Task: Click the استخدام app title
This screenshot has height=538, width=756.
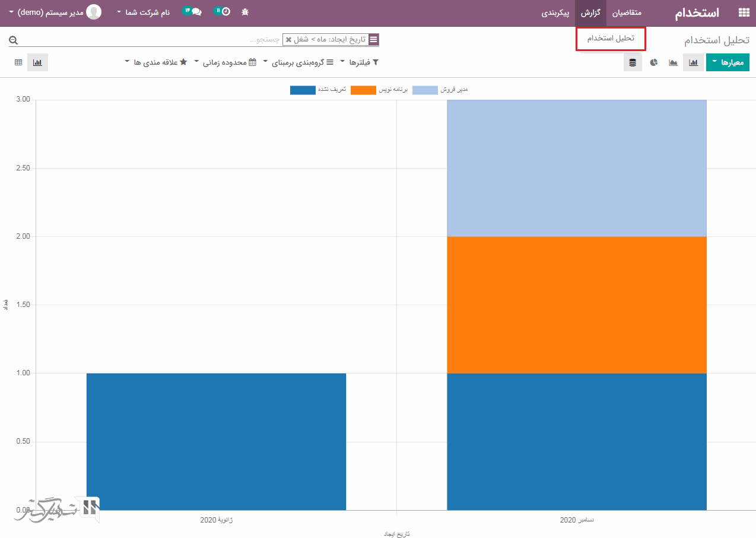Action: pos(697,12)
